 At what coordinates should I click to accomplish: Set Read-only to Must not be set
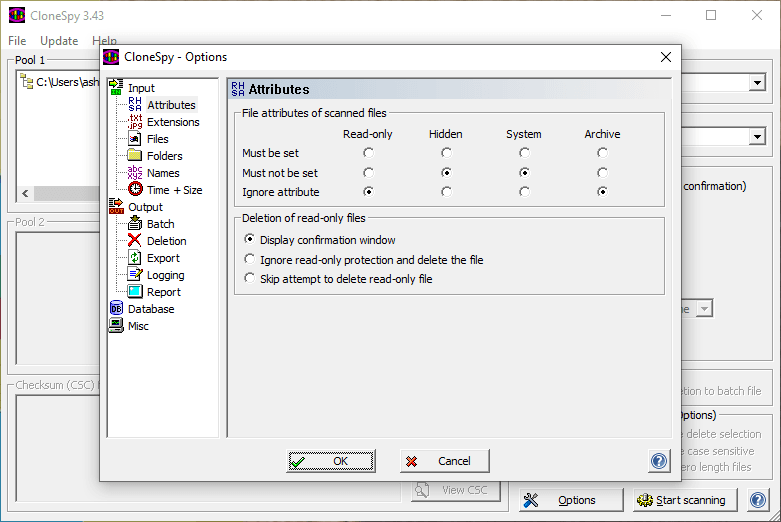point(368,172)
